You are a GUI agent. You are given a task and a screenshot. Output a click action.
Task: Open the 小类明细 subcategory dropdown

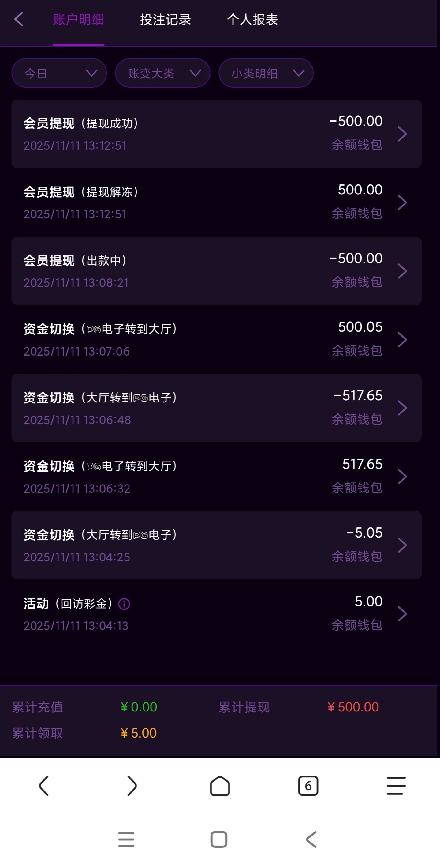(266, 73)
